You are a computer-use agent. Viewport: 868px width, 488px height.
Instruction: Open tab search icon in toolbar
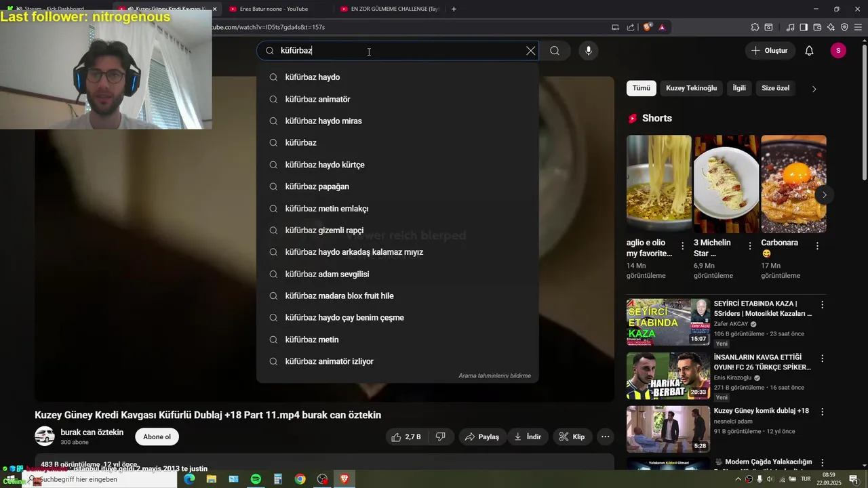coord(768,27)
